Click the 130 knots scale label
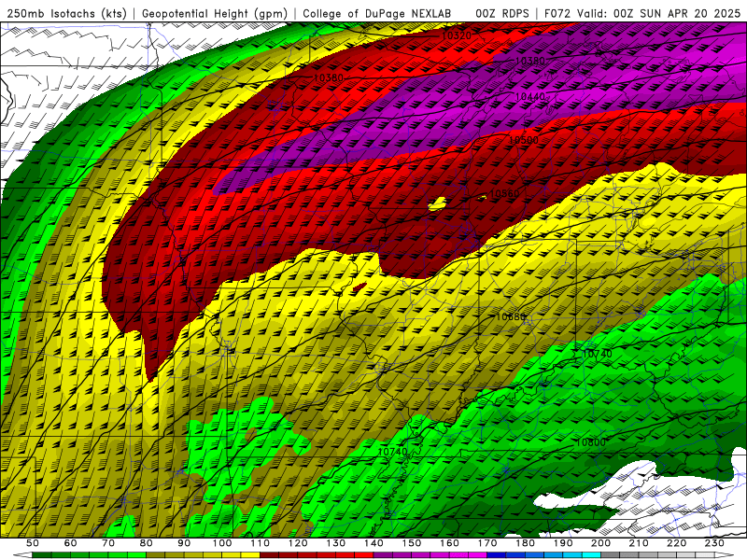 click(336, 543)
